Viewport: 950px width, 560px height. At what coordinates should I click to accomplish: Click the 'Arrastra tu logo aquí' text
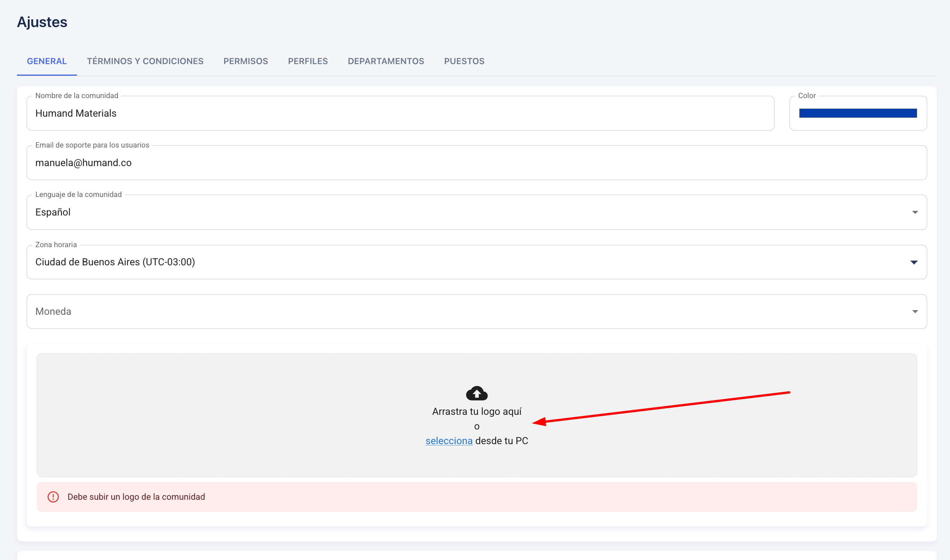pos(477,411)
